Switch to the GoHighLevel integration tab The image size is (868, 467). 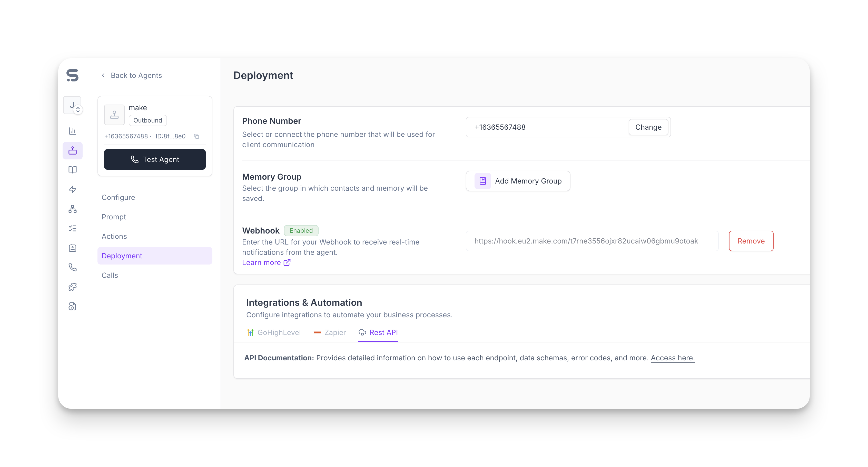tap(274, 332)
